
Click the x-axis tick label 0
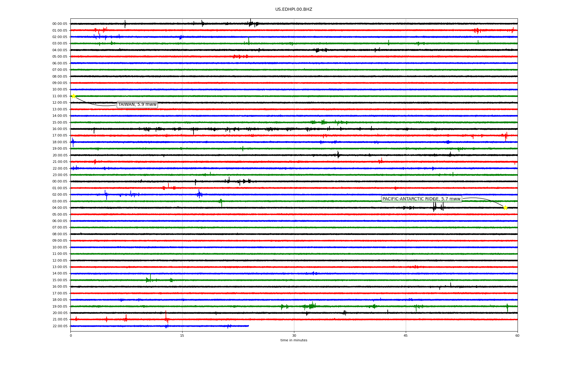tap(71, 335)
